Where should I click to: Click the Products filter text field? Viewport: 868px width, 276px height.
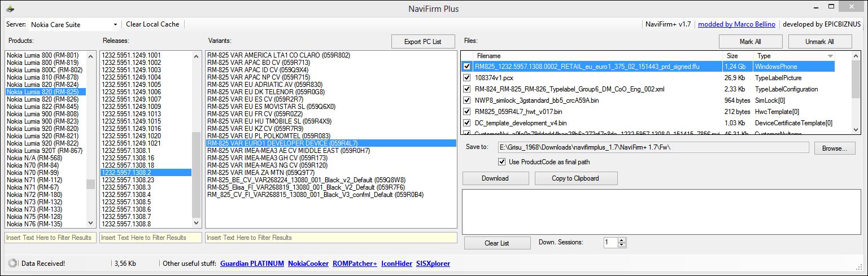click(x=49, y=238)
